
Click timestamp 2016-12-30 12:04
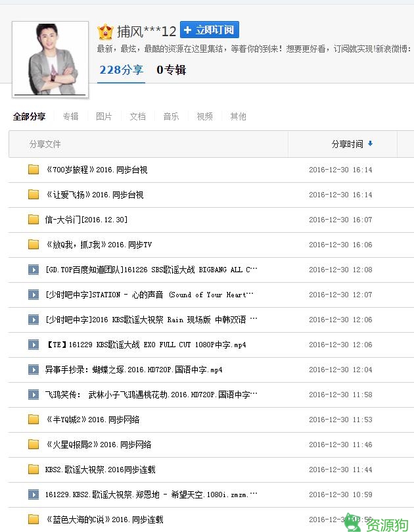pyautogui.click(x=340, y=370)
